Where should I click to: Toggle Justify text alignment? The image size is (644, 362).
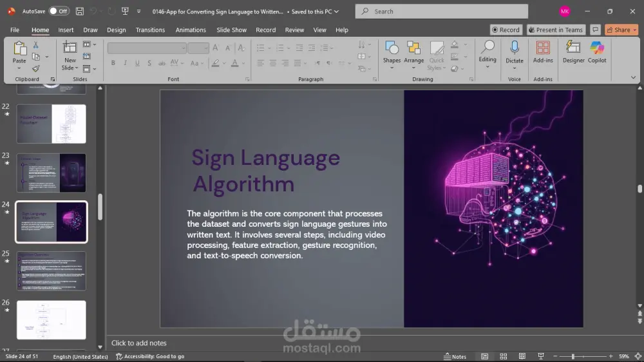click(298, 63)
